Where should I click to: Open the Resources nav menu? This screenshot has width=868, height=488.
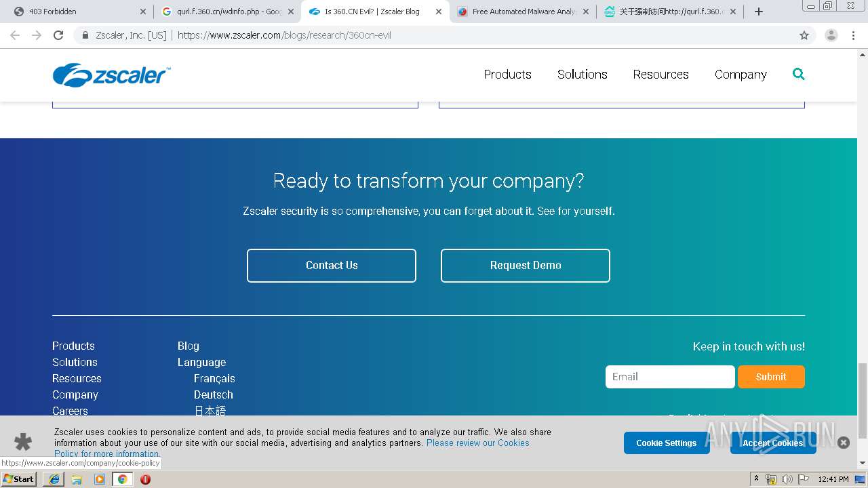coord(661,75)
